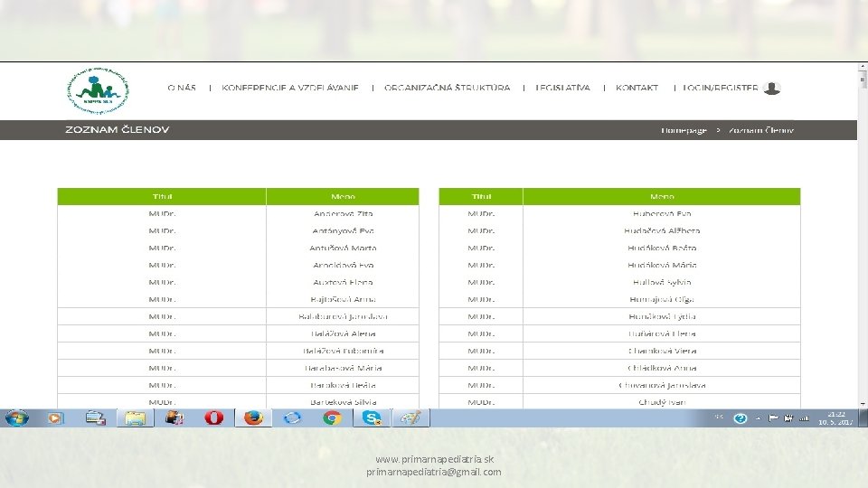Screen dimensions: 868x488
Task: Show hidden tray icons arrow
Action: 759,418
